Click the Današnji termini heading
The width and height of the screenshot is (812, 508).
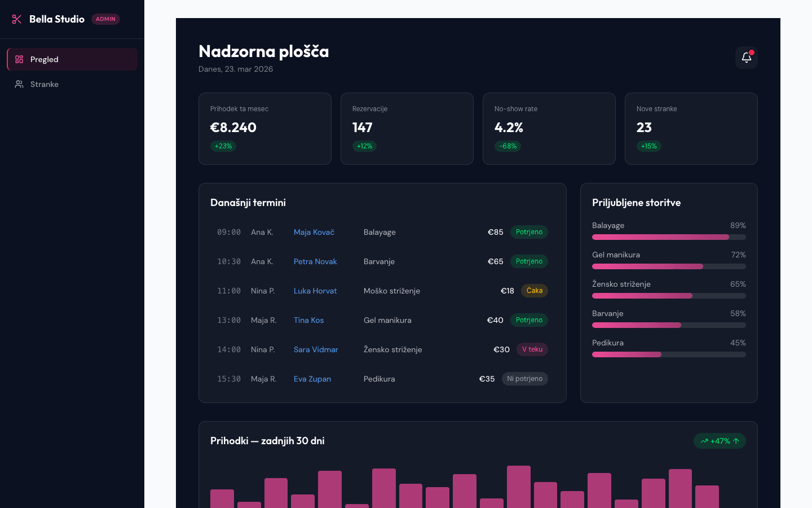click(x=248, y=203)
